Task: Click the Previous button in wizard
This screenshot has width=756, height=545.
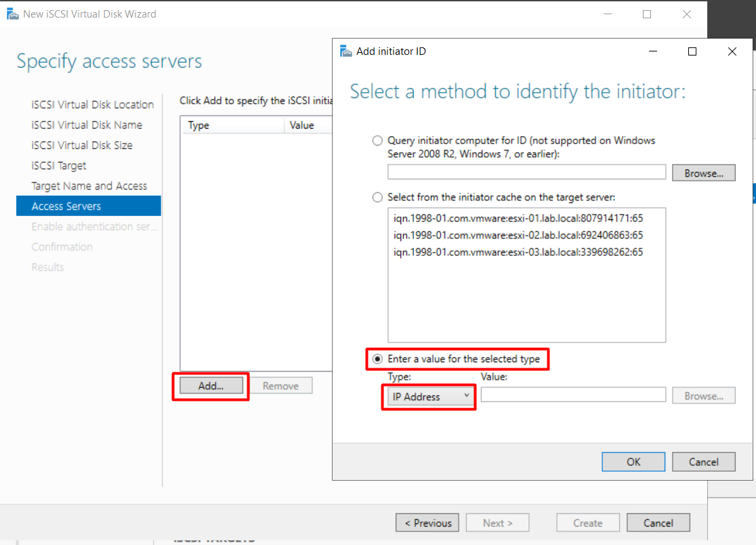Action: pyautogui.click(x=427, y=523)
